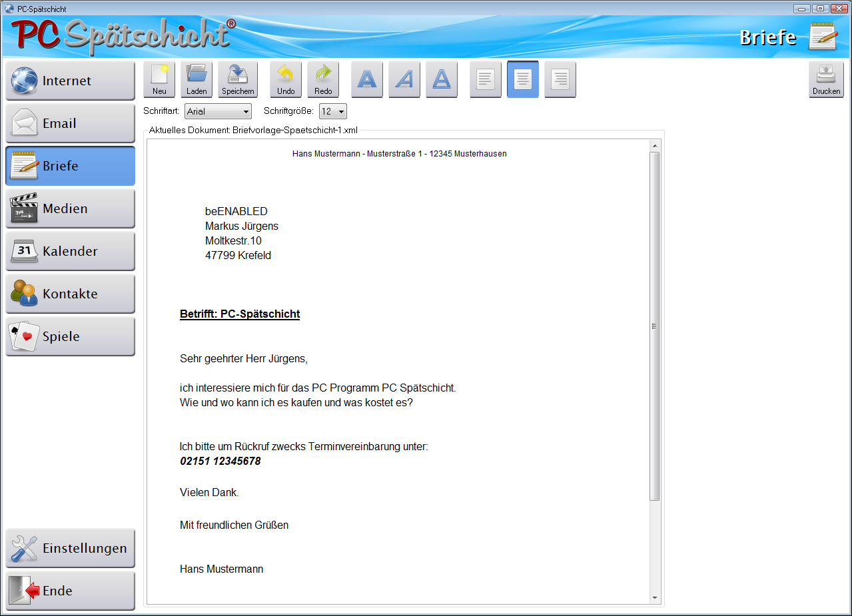Align text to the left

[486, 79]
